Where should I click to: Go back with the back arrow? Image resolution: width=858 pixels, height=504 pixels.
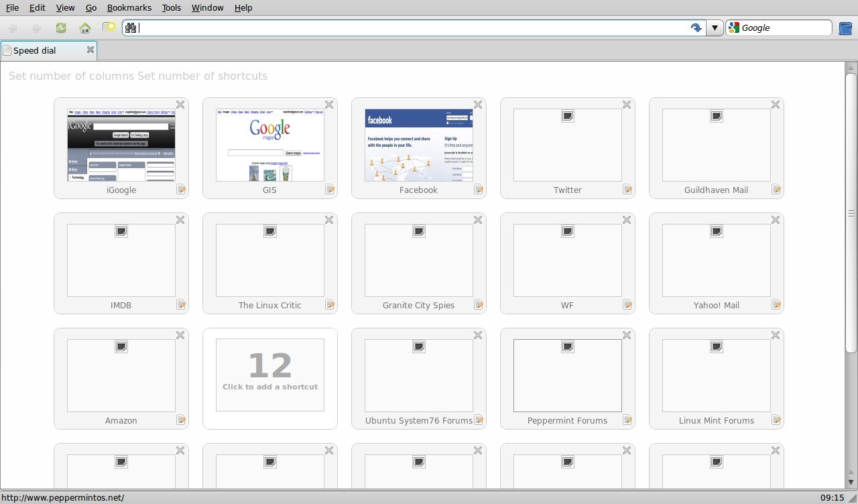click(13, 28)
